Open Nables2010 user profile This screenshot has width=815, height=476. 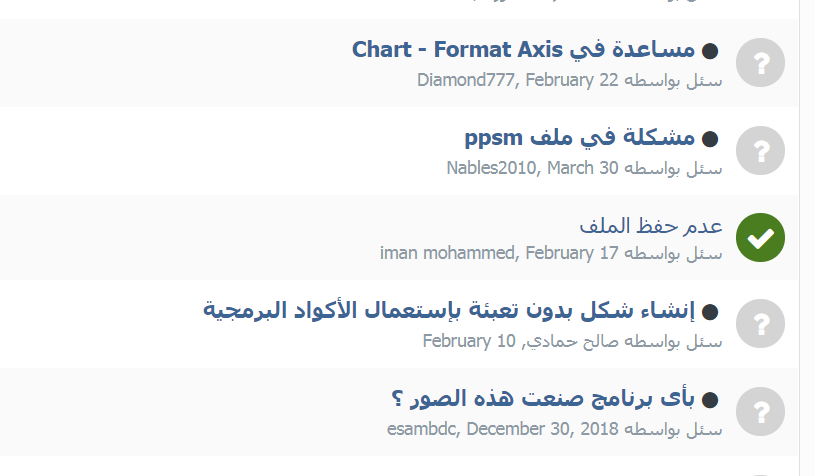(491, 168)
